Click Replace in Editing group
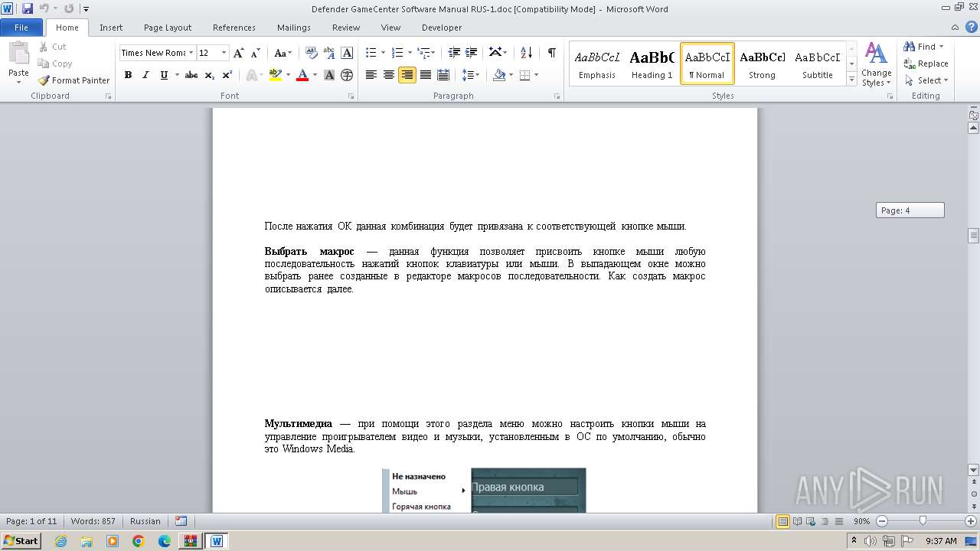This screenshot has width=980, height=551. click(x=926, y=64)
